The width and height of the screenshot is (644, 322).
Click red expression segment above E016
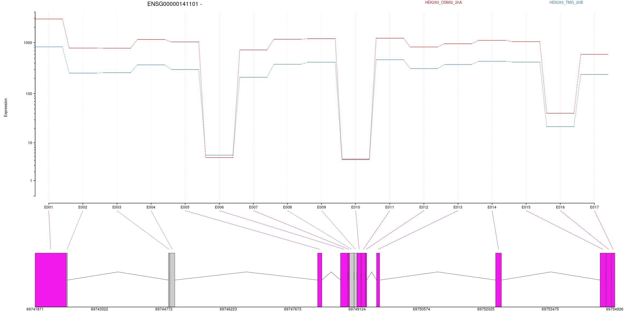[x=560, y=113]
